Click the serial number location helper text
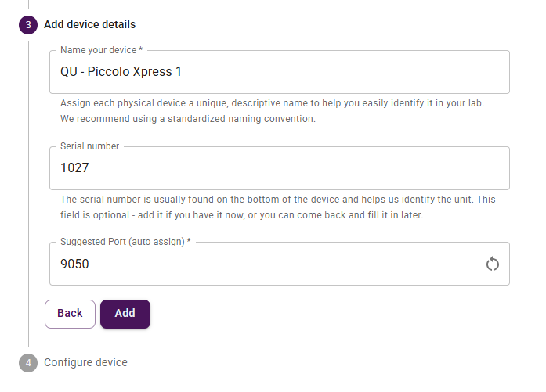This screenshot has width=546, height=392. point(277,199)
